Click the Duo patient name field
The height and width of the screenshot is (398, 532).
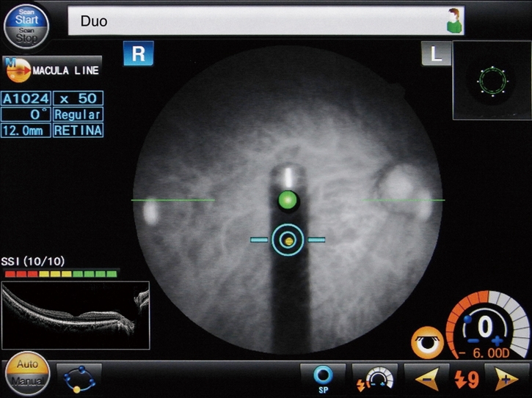point(257,21)
